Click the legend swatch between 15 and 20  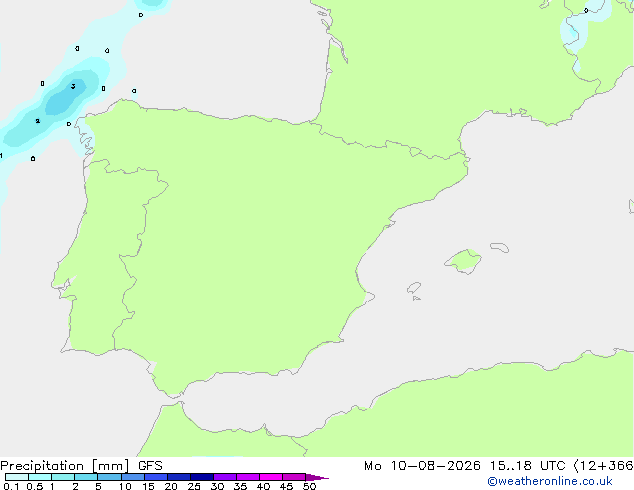click(155, 477)
